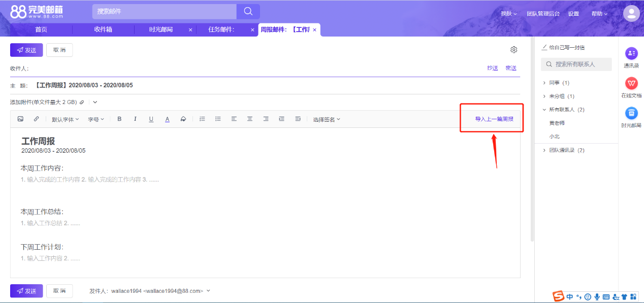Switch to the 收件箱 tab
Screen dimensions: 644x303
coord(103,29)
